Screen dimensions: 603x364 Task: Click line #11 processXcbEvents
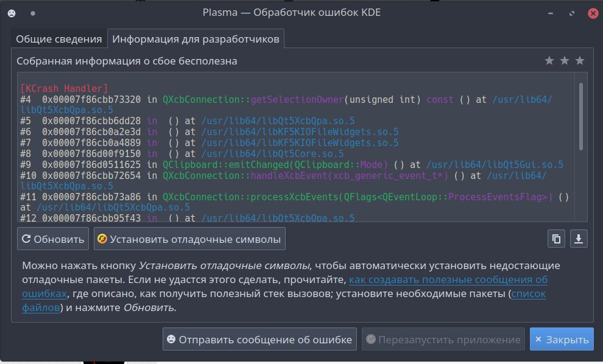[x=295, y=202]
